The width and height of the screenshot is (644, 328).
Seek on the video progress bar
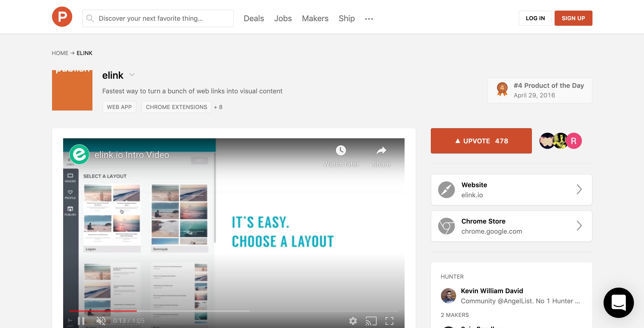234,311
